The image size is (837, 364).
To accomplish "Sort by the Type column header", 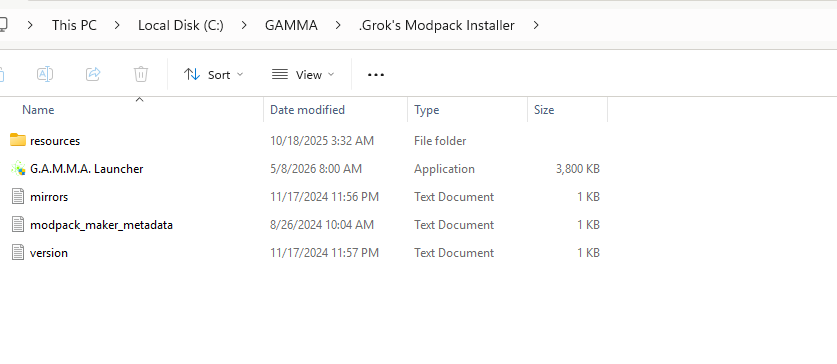I will click(x=427, y=110).
